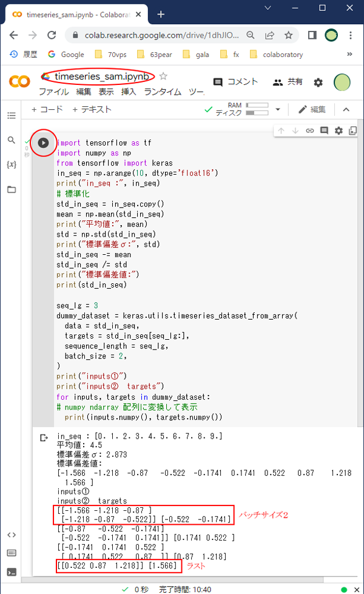Open colaboratory bookmark folder
The width and height of the screenshot is (364, 594).
point(277,54)
